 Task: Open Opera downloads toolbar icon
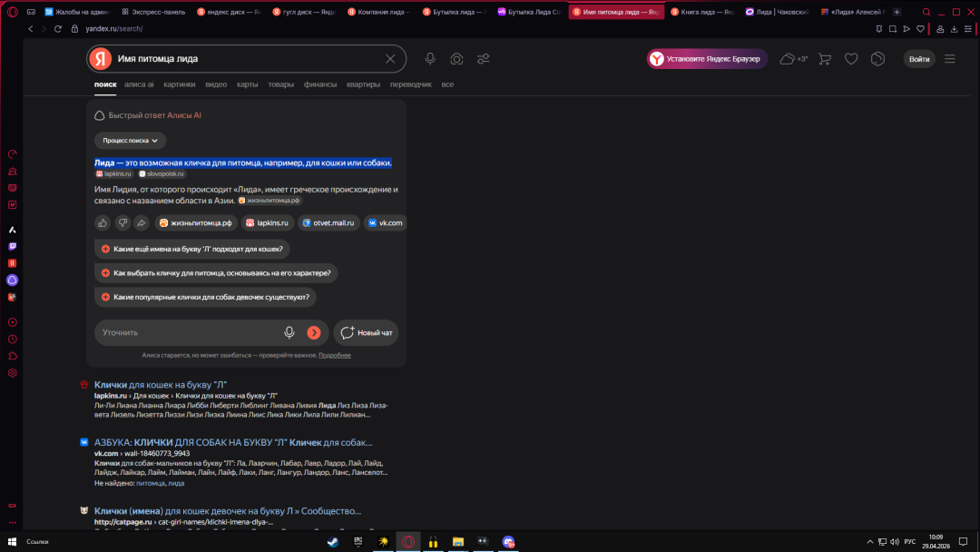[955, 29]
